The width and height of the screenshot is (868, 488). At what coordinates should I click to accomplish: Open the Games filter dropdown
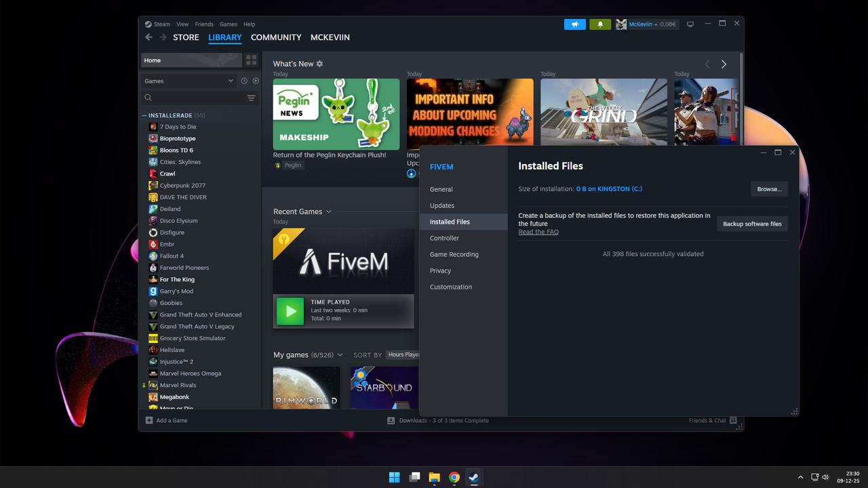(x=189, y=81)
